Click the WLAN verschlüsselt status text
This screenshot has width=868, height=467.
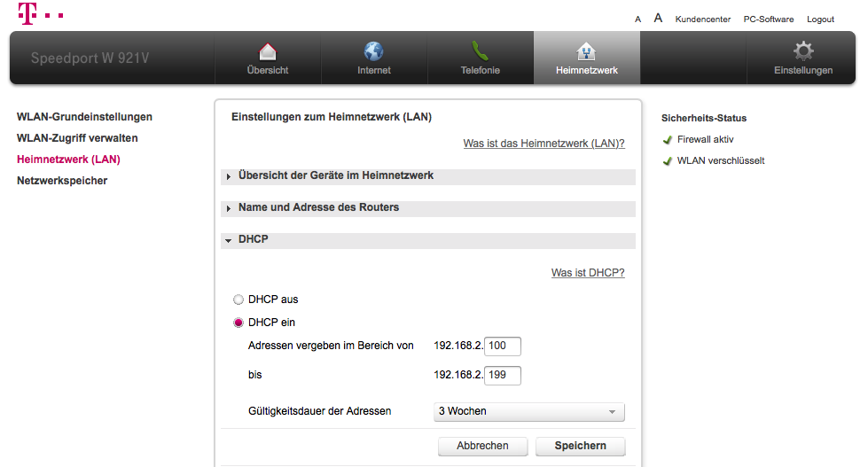click(x=721, y=160)
